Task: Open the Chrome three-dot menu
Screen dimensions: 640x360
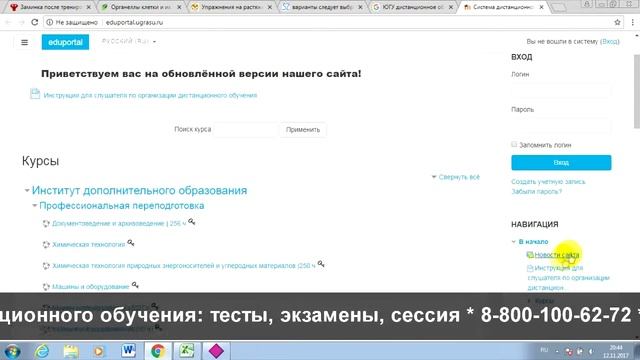Action: tap(632, 22)
